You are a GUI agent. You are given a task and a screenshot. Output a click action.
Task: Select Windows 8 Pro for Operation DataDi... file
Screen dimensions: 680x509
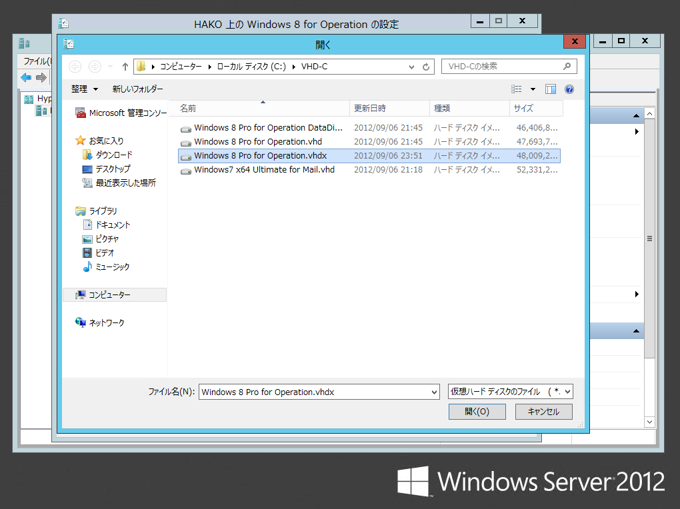369,128
